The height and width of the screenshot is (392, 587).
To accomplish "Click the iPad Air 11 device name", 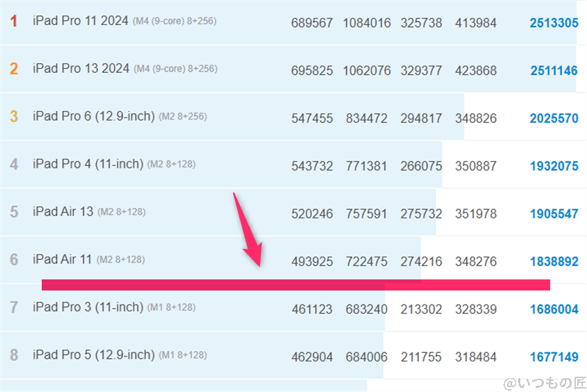I will (62, 259).
